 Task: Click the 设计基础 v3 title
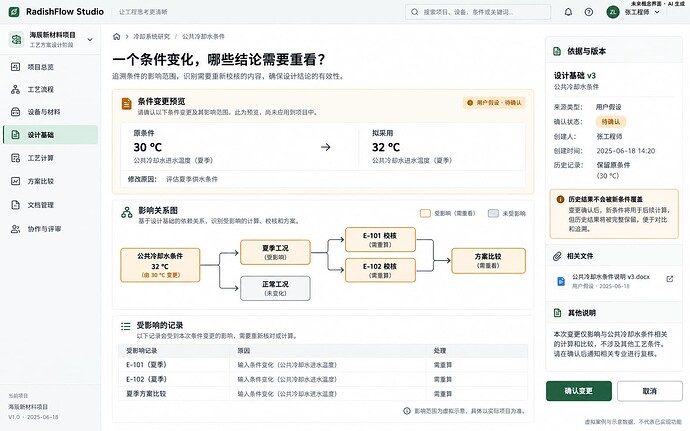coord(575,76)
